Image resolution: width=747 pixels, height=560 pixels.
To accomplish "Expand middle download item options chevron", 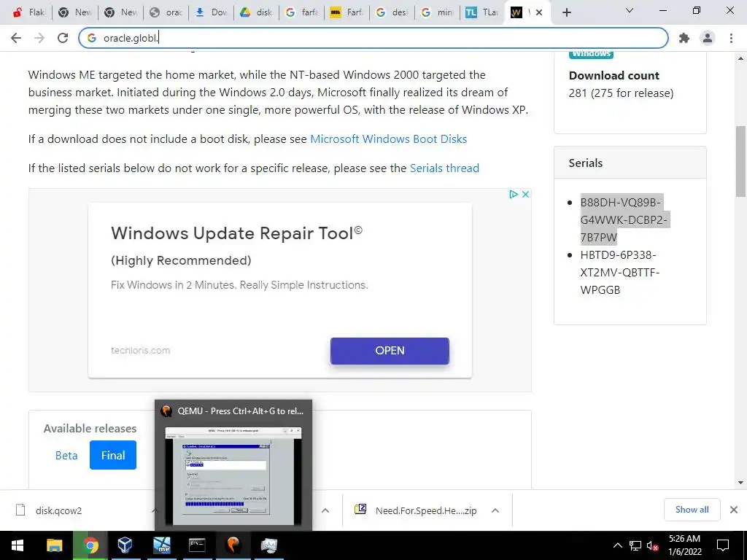I will tap(325, 511).
